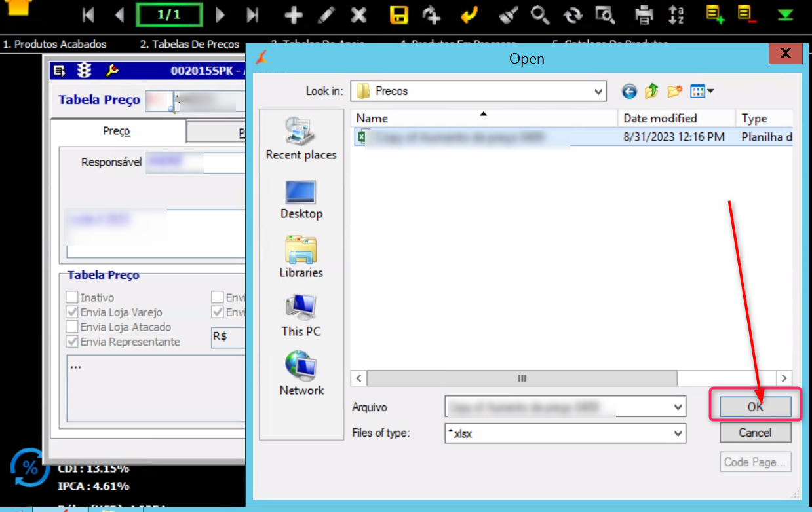Click the notes text area showing ellipsis

point(156,389)
